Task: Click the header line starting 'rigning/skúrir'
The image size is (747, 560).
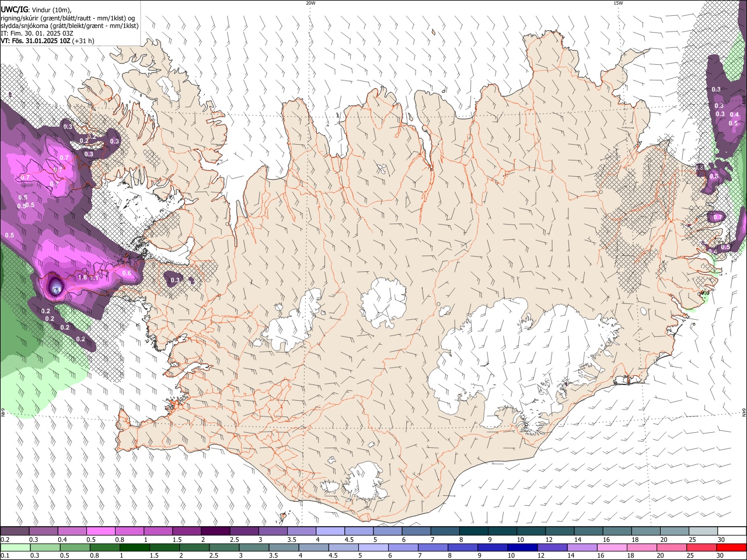Action: (x=67, y=17)
